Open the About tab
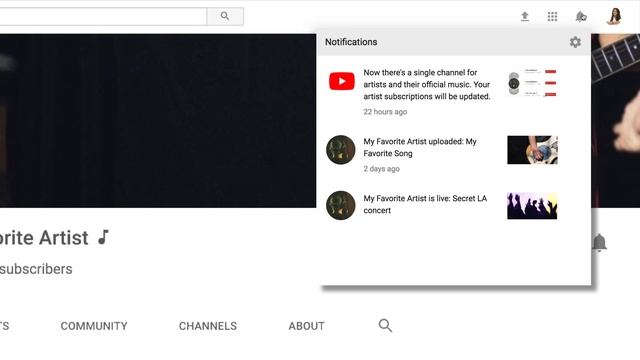Image resolution: width=640 pixels, height=360 pixels. point(307,326)
